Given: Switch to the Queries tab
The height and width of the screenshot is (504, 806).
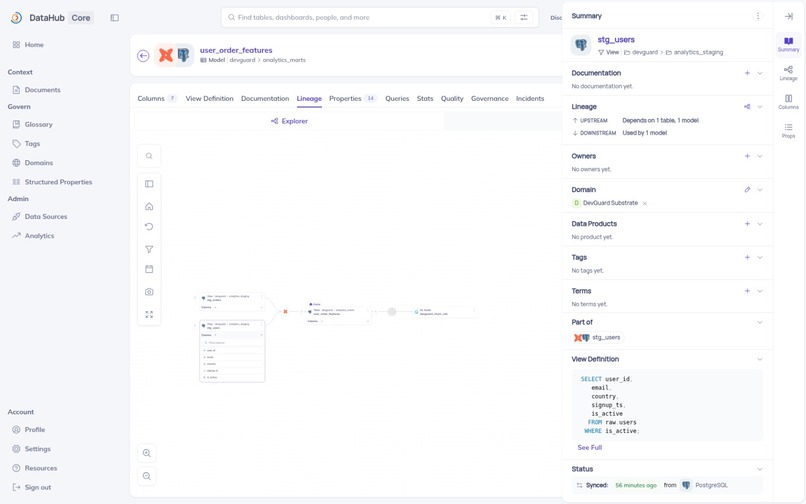Looking at the screenshot, I should pos(397,98).
